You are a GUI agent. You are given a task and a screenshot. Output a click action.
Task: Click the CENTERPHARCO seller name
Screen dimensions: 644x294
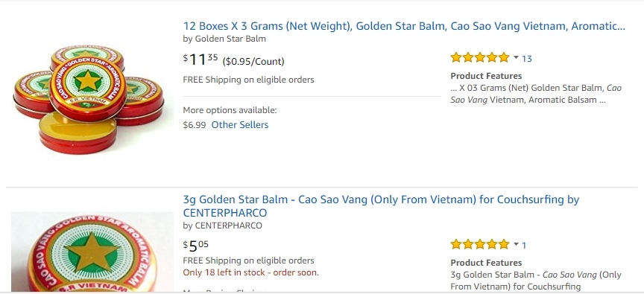[x=228, y=226]
